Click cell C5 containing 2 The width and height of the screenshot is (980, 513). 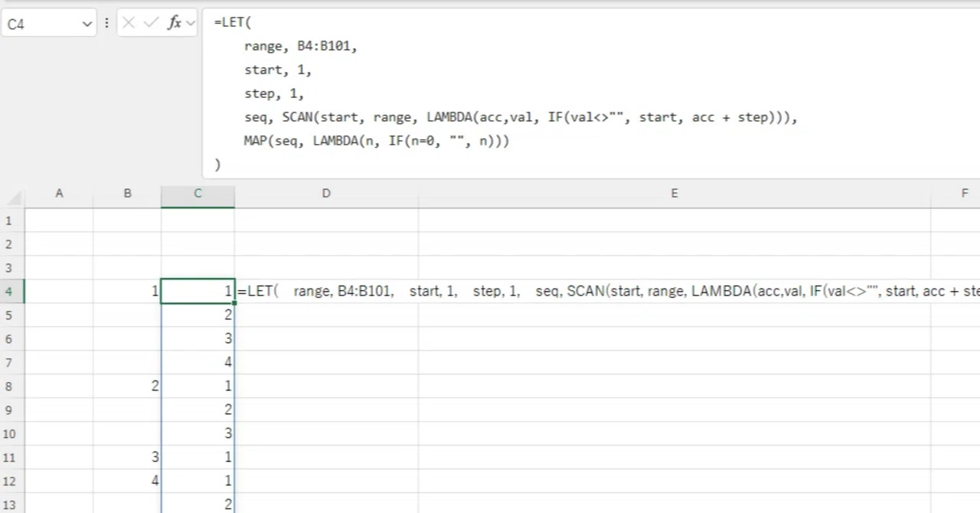click(198, 315)
